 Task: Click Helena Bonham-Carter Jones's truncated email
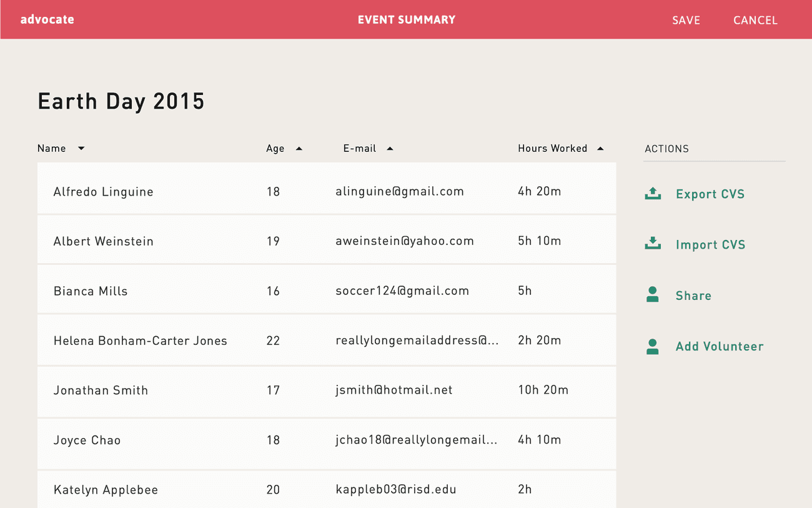pos(417,341)
